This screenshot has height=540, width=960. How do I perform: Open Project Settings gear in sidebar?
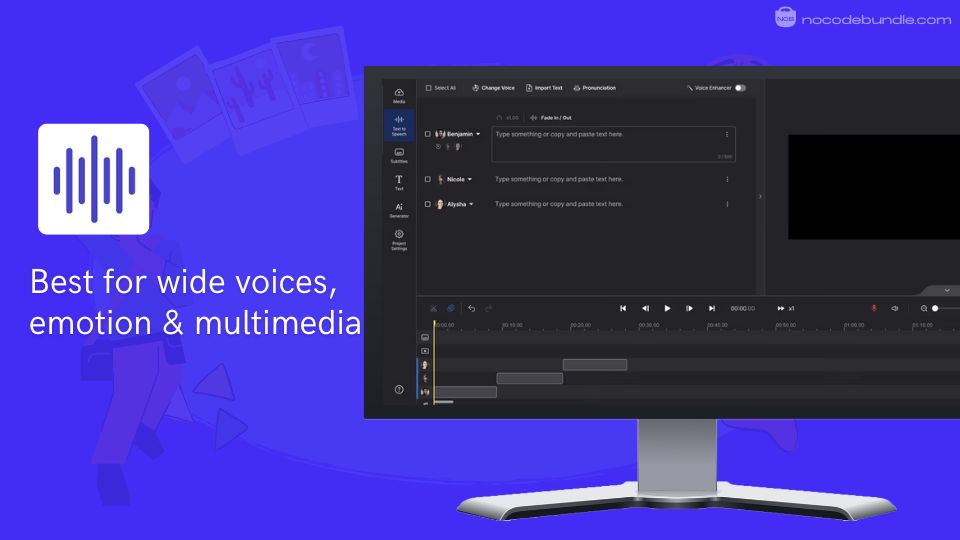[399, 240]
